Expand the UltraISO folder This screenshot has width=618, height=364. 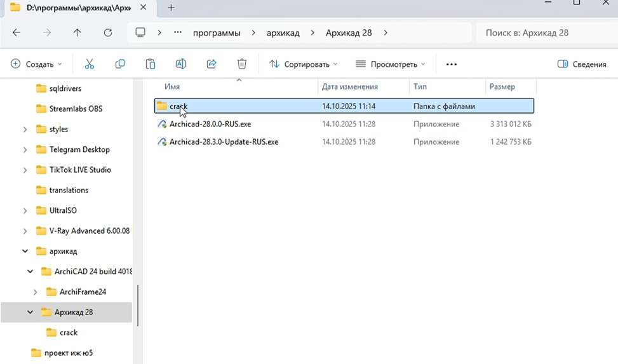pyautogui.click(x=25, y=211)
